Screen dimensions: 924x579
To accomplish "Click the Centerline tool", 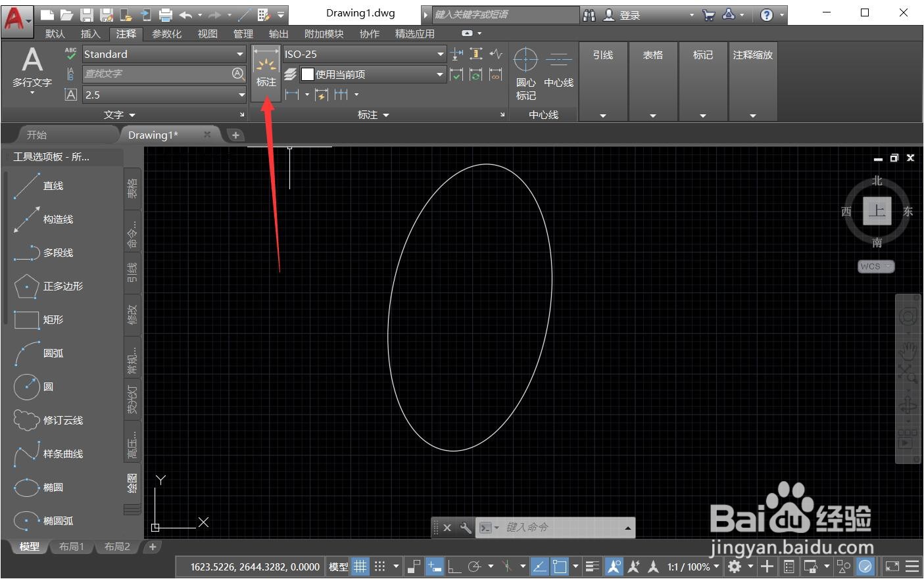I will 558,67.
